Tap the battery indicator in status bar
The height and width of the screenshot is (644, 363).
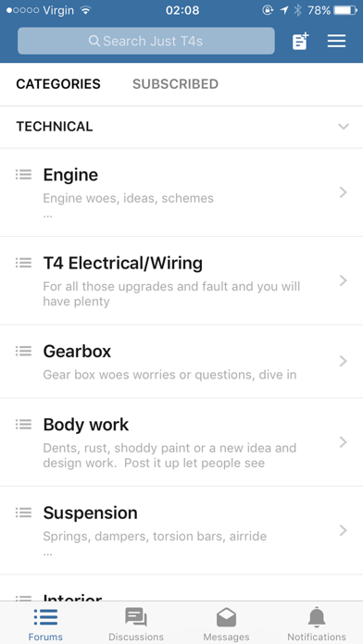pos(345,10)
